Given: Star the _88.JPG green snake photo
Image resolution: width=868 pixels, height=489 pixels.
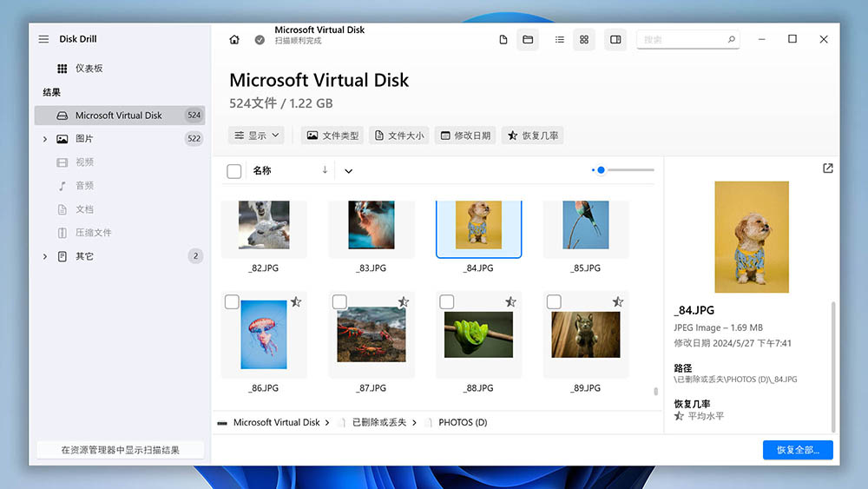Looking at the screenshot, I should tap(510, 301).
